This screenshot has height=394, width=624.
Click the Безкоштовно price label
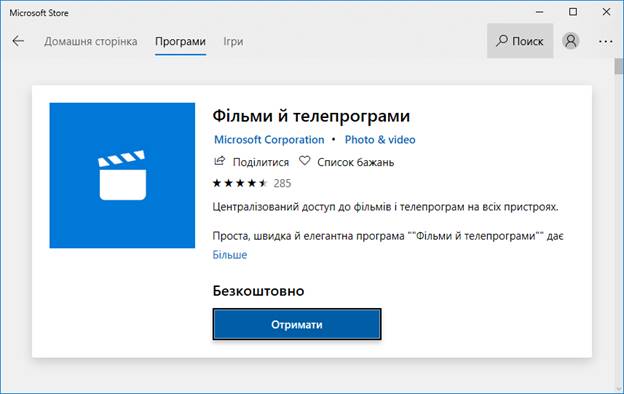258,291
